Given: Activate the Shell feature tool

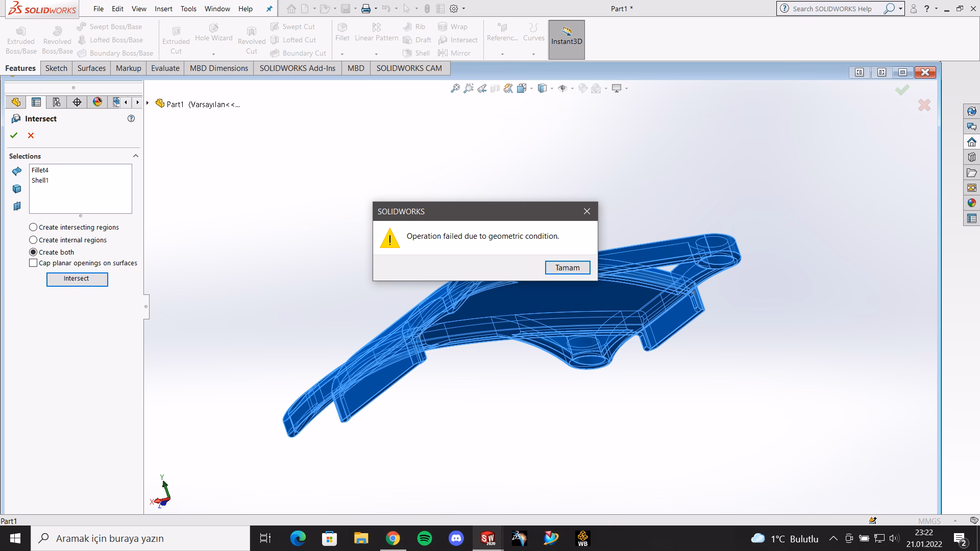Looking at the screenshot, I should click(416, 53).
